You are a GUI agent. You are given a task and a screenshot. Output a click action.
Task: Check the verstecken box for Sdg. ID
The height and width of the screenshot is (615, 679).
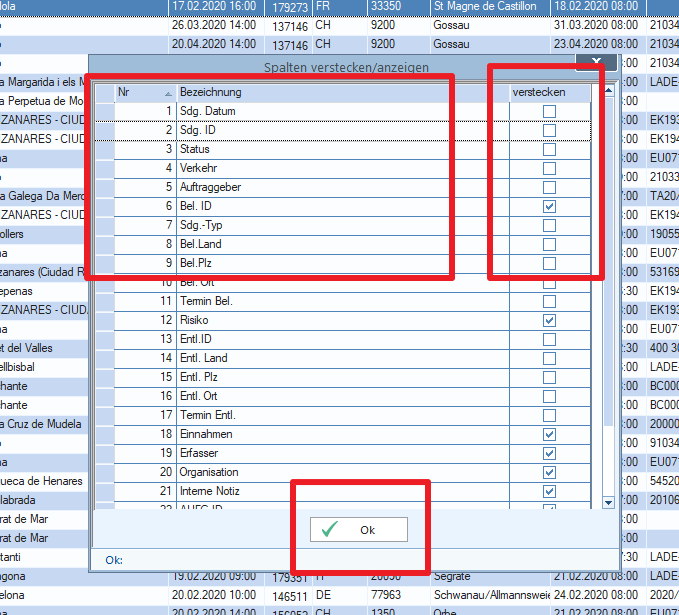pos(549,130)
